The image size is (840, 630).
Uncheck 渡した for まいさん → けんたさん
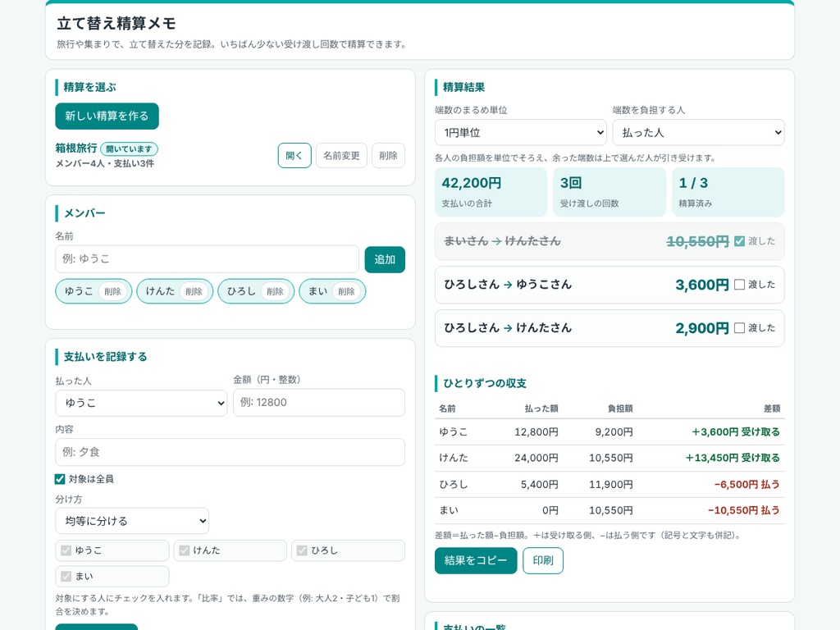coord(739,242)
